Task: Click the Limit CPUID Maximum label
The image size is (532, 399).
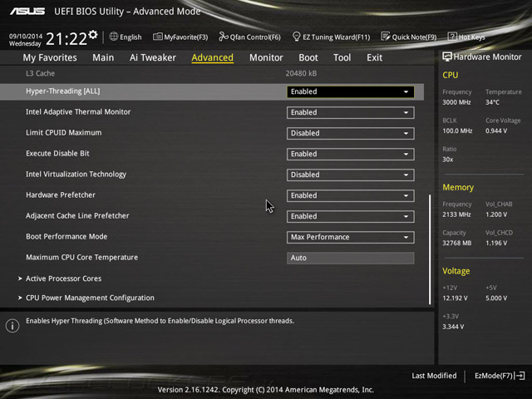Action: point(63,133)
